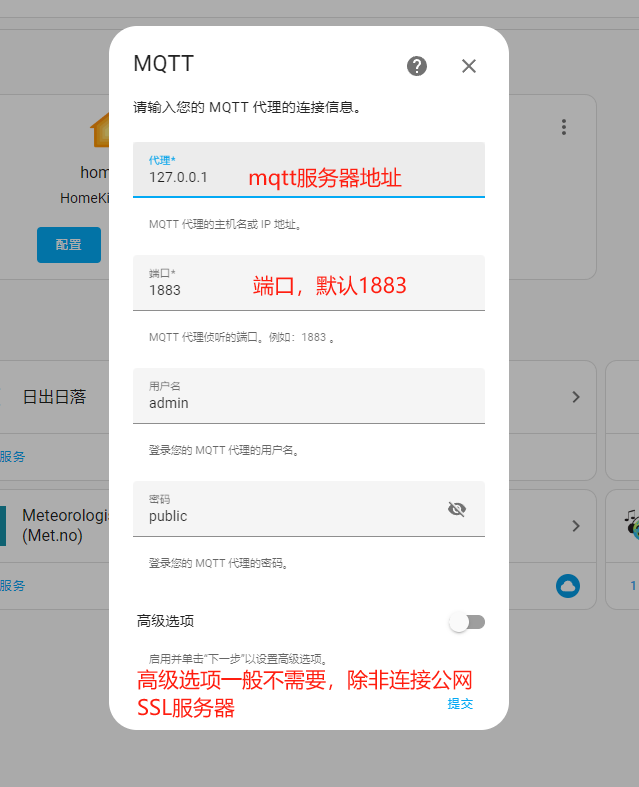
Task: Enable the 高级选项 switch
Action: tap(467, 622)
